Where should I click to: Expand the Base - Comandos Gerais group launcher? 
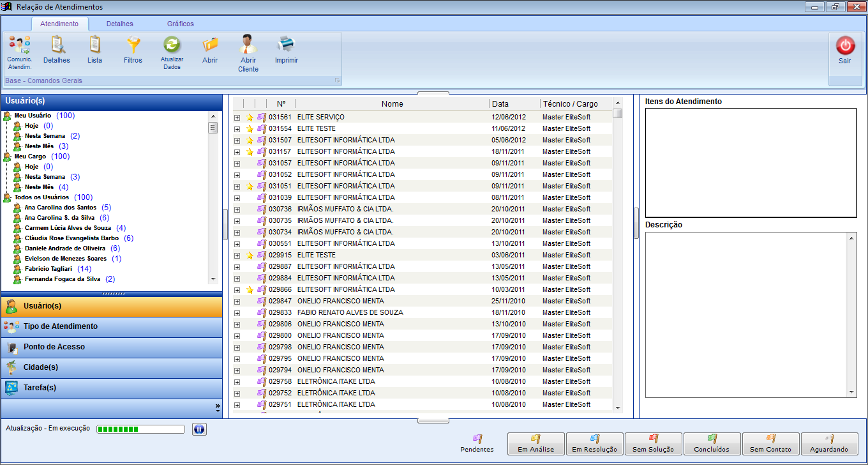(337, 81)
